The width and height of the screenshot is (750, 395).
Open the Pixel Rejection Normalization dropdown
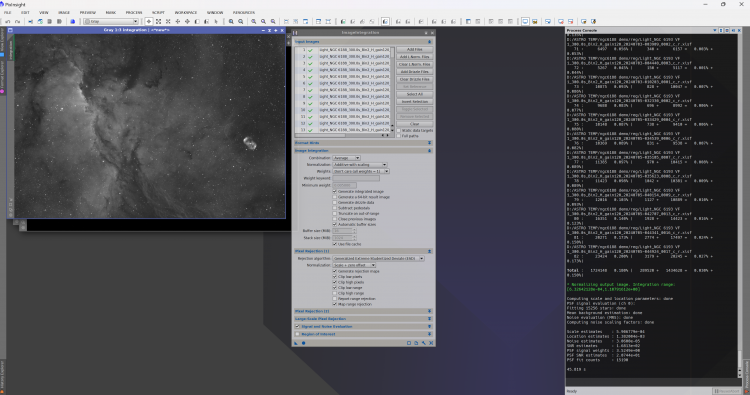coord(354,265)
